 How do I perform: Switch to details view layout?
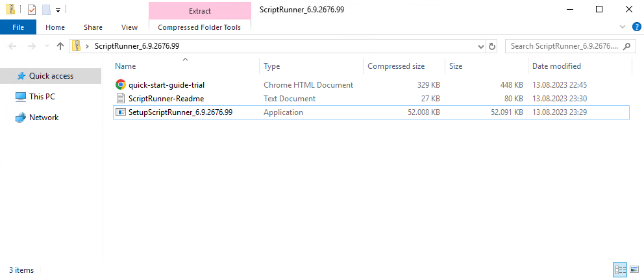(620, 270)
